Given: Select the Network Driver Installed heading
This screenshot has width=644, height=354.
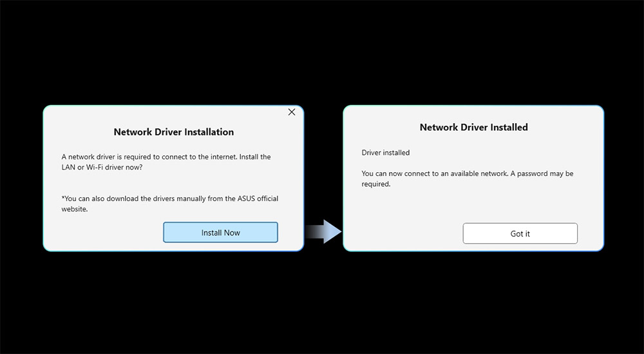Looking at the screenshot, I should point(473,128).
